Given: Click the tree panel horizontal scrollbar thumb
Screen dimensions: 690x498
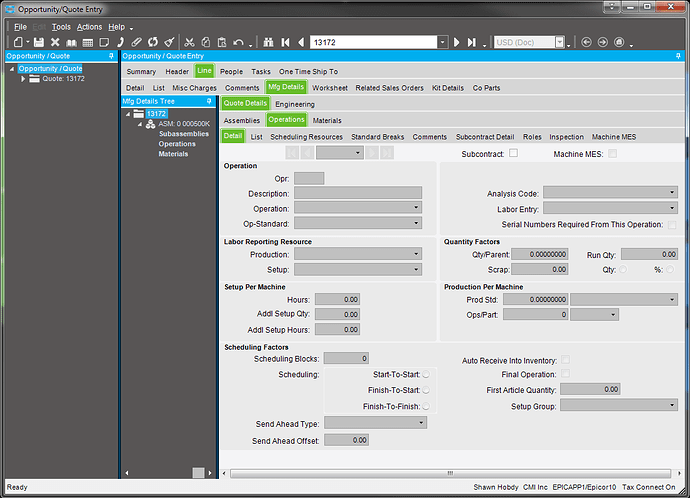Looking at the screenshot, I should tap(199, 472).
